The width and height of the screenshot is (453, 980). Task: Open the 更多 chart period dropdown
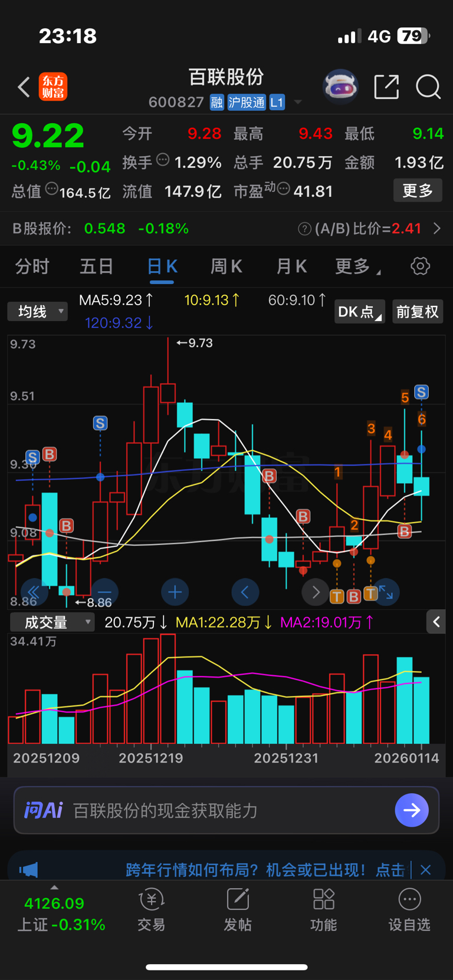357,266
